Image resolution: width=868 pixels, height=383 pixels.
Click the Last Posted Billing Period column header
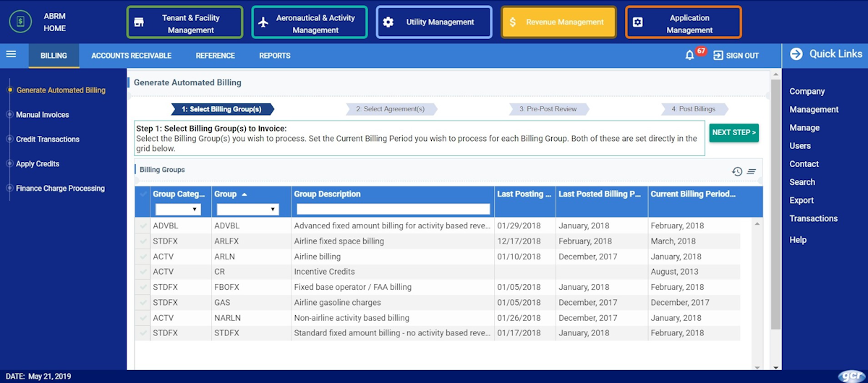[600, 194]
